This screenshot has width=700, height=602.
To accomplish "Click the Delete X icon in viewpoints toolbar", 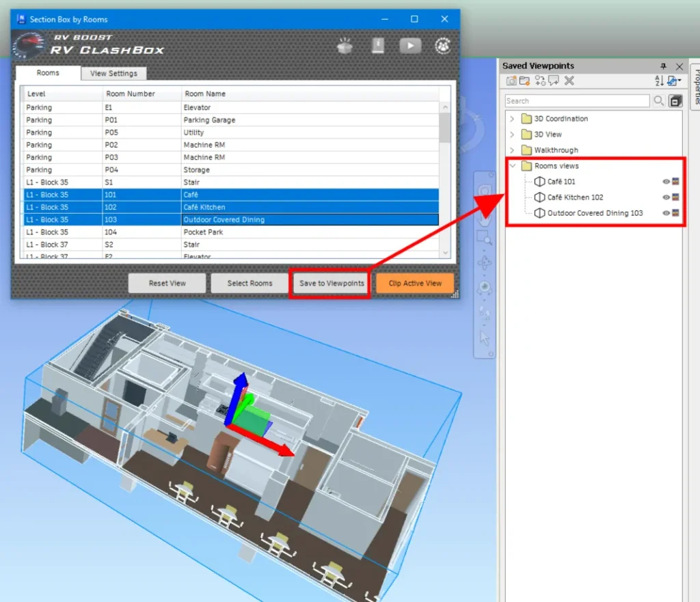I will pos(569,81).
